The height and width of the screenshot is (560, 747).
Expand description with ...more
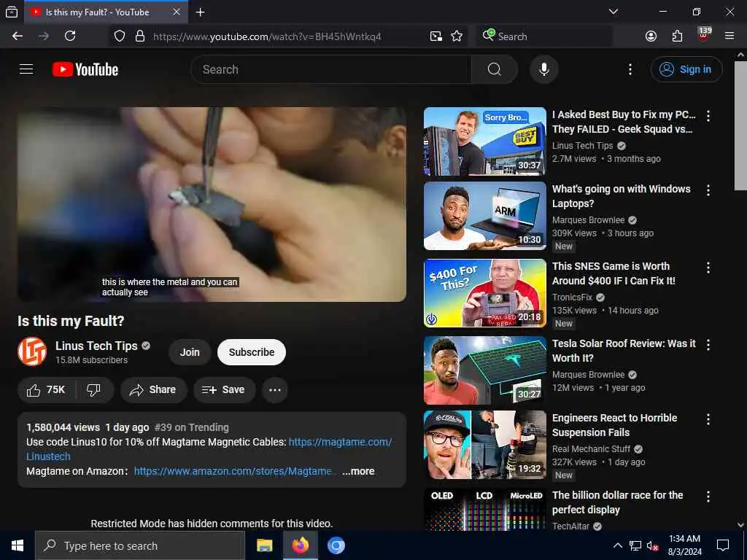[x=358, y=472]
